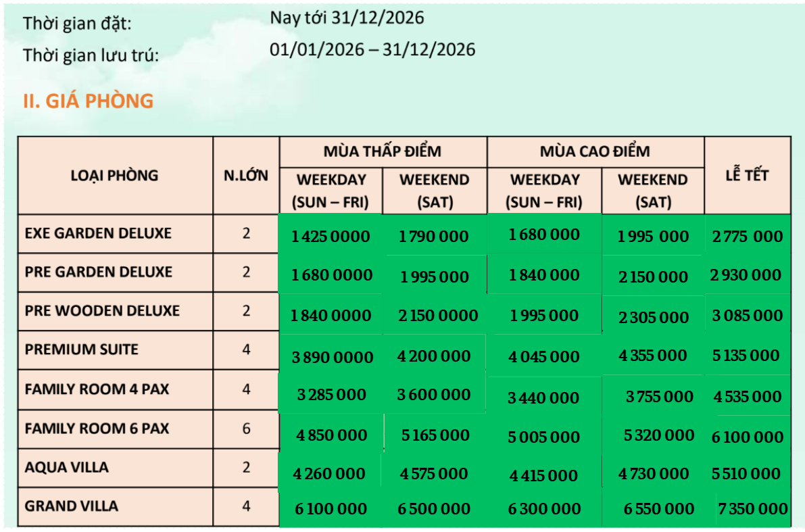Select the N.LỚN column header
Image resolution: width=805 pixels, height=532 pixels.
coord(246,176)
